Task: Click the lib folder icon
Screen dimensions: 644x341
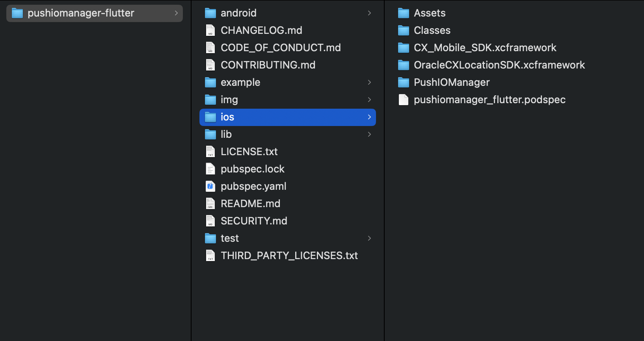Action: [210, 135]
